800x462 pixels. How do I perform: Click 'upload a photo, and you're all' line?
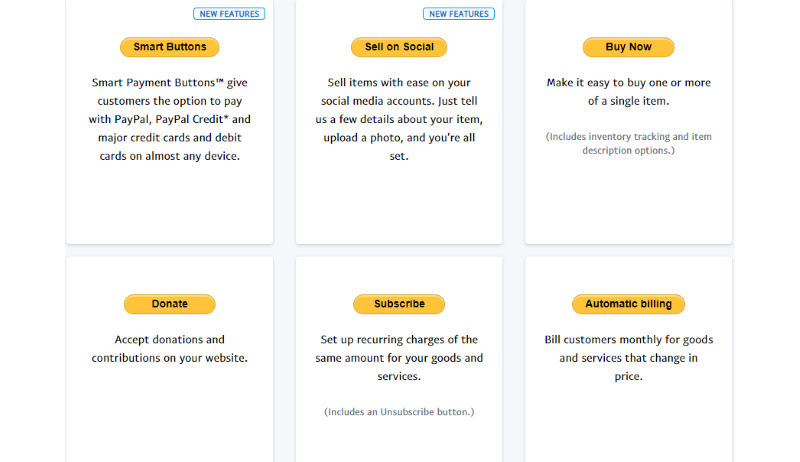(399, 138)
